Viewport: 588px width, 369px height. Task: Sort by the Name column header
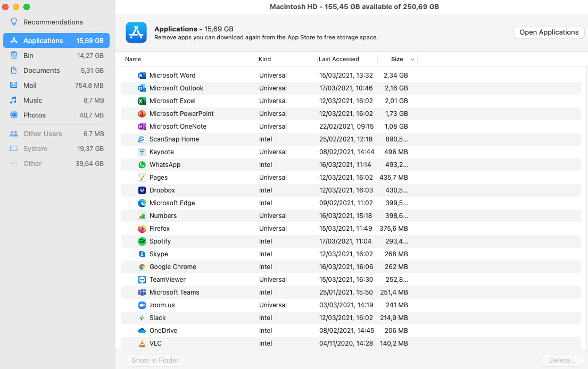click(x=132, y=59)
